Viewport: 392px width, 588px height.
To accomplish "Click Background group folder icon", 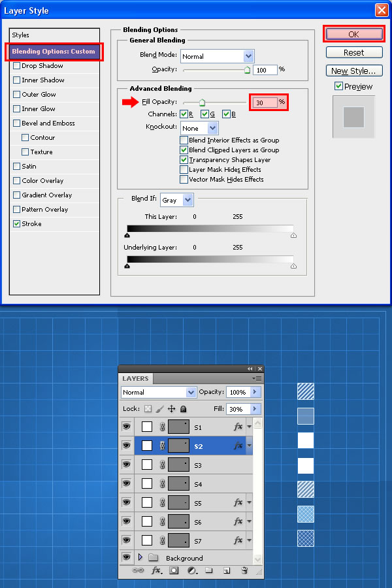I will click(153, 558).
